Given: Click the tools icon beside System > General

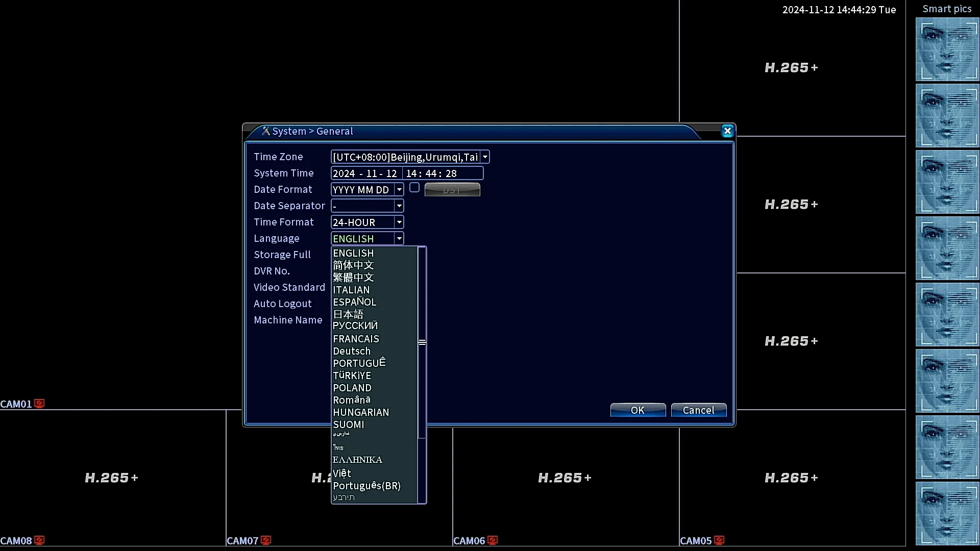Looking at the screenshot, I should pyautogui.click(x=265, y=131).
